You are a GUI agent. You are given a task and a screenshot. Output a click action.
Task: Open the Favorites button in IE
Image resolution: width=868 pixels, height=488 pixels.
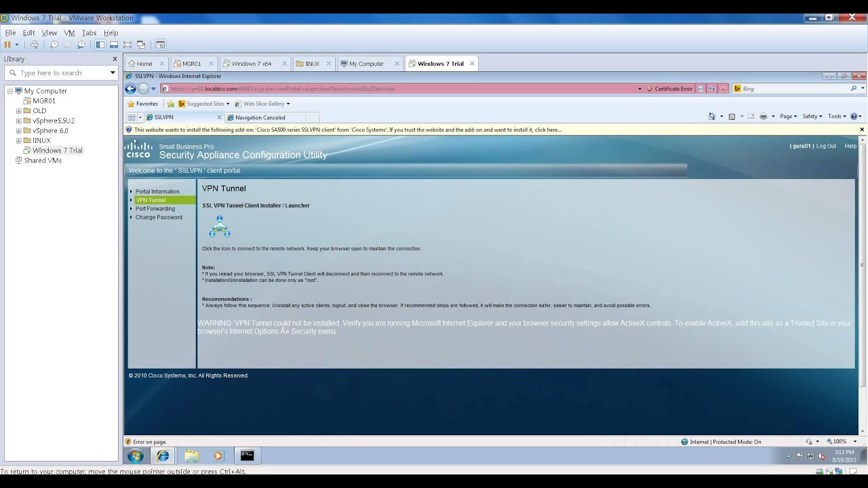(142, 104)
